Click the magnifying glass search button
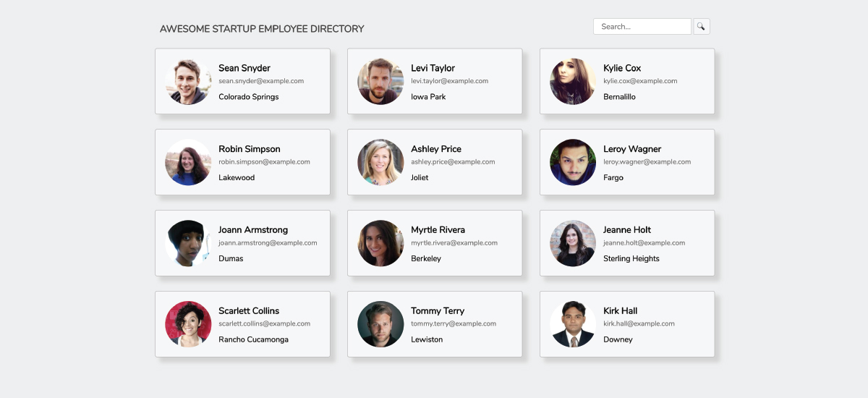 tap(701, 27)
